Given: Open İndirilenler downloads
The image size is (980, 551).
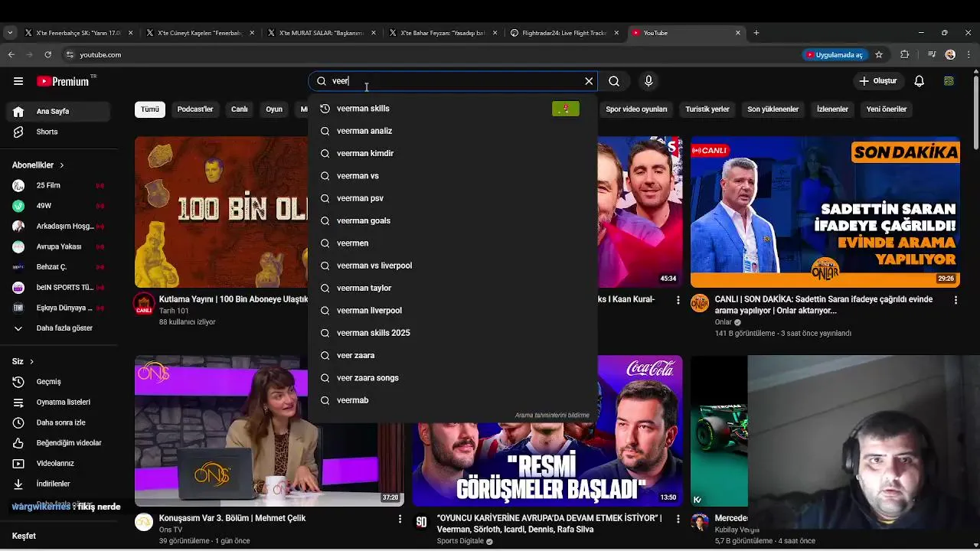Looking at the screenshot, I should click(x=58, y=484).
